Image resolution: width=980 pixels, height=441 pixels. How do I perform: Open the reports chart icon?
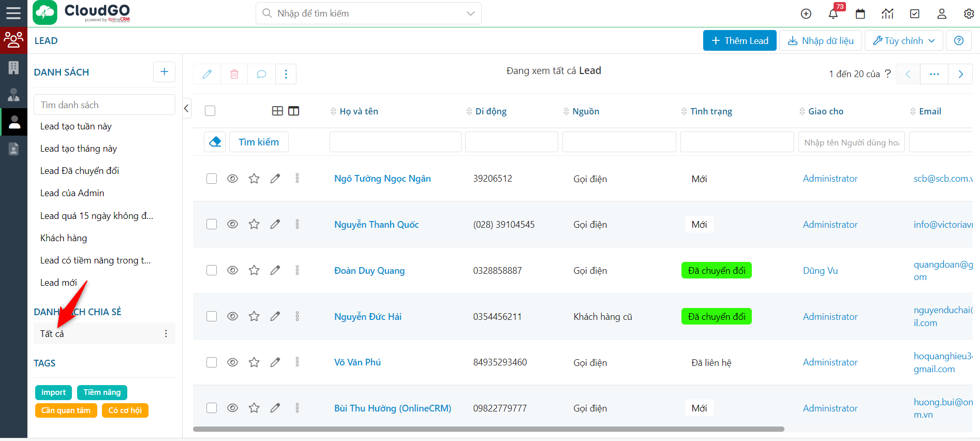pos(887,14)
